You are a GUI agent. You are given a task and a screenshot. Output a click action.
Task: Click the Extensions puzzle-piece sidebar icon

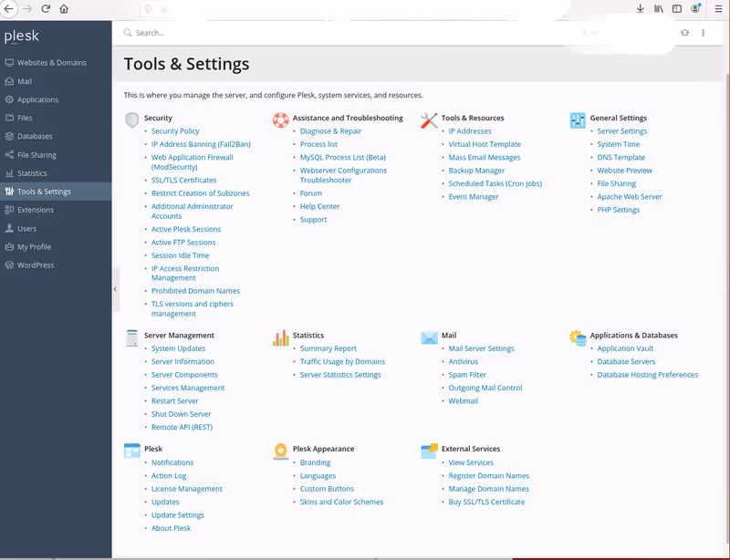pyautogui.click(x=11, y=210)
